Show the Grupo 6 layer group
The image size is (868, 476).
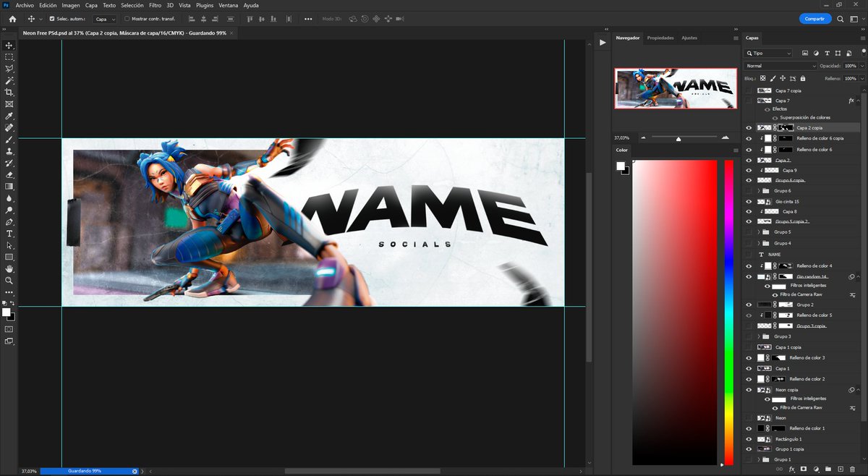point(748,190)
